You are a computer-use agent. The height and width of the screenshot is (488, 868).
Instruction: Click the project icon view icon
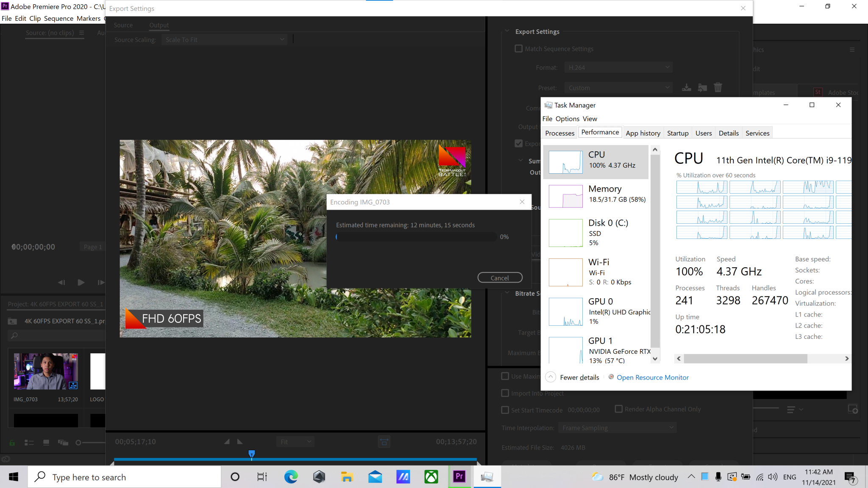[x=46, y=443]
